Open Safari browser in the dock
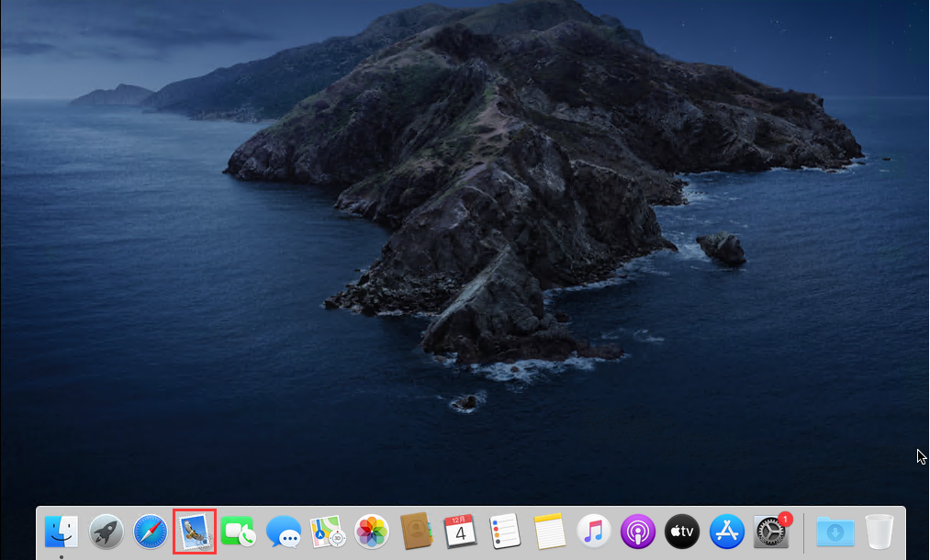 point(151,531)
